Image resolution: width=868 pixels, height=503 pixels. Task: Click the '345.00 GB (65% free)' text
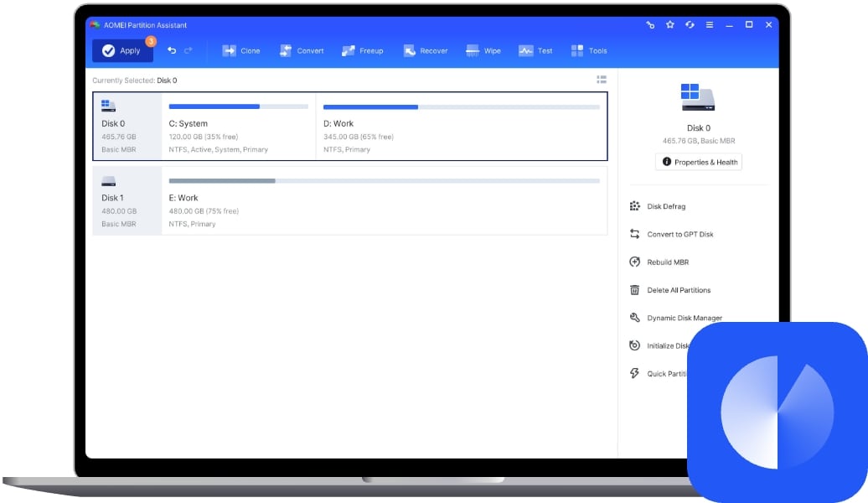point(358,137)
